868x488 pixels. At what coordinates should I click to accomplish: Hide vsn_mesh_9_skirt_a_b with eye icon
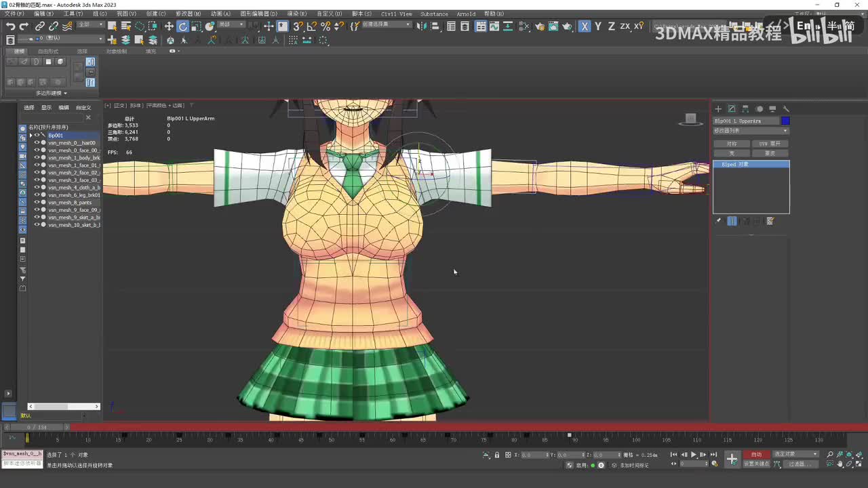click(37, 218)
